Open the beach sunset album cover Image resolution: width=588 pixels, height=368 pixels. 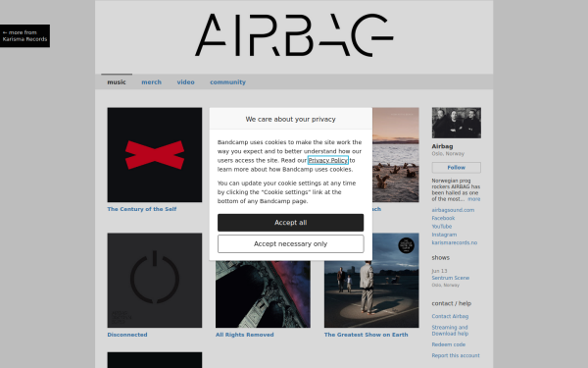pos(396,155)
